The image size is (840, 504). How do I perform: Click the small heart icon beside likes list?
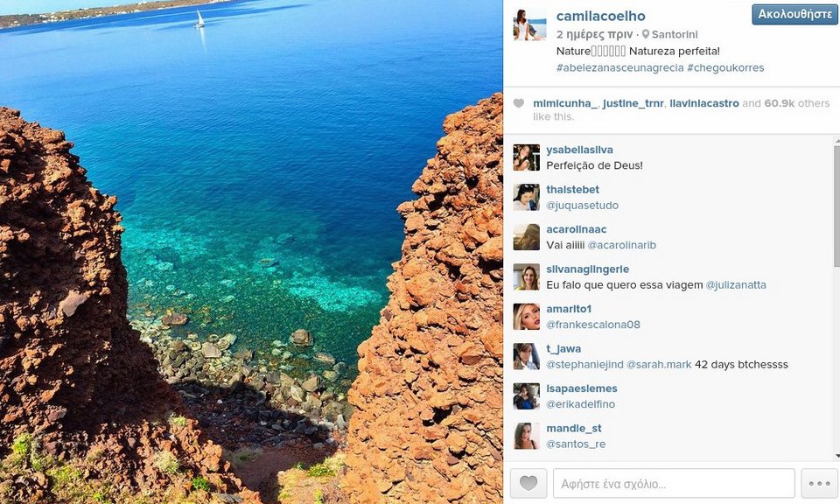click(x=519, y=103)
